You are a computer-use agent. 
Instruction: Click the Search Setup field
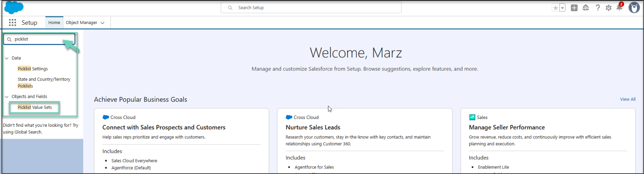coord(311,7)
